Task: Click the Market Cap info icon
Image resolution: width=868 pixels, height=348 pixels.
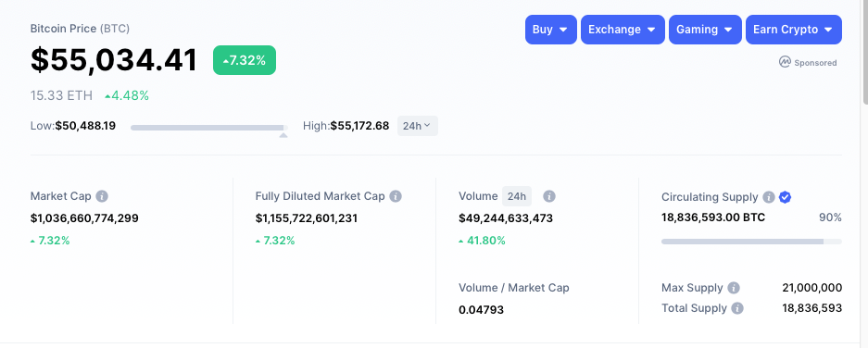Action: pos(102,196)
